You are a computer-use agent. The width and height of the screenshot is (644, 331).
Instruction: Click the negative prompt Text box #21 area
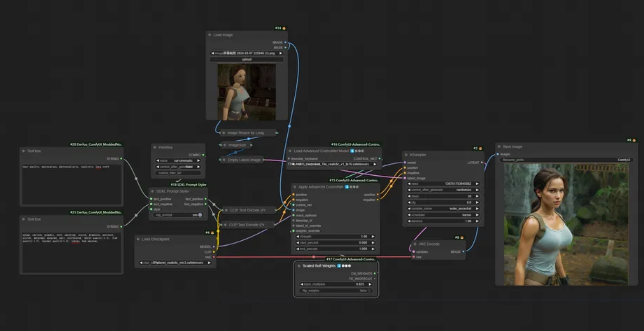[x=71, y=252]
